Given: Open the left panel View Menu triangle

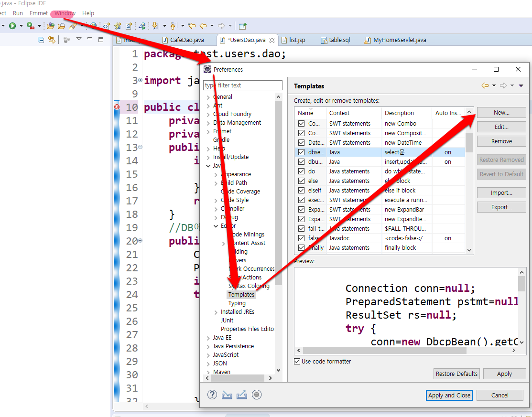Looking at the screenshot, I should (79, 39).
